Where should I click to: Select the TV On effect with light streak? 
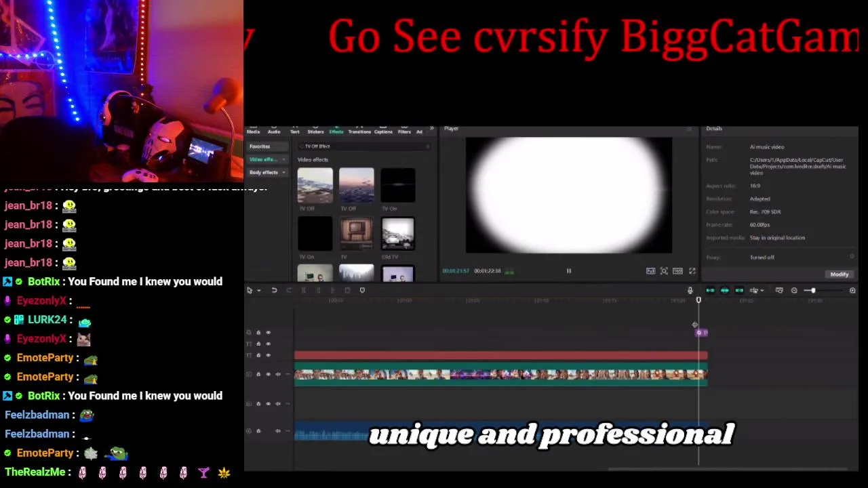[398, 186]
